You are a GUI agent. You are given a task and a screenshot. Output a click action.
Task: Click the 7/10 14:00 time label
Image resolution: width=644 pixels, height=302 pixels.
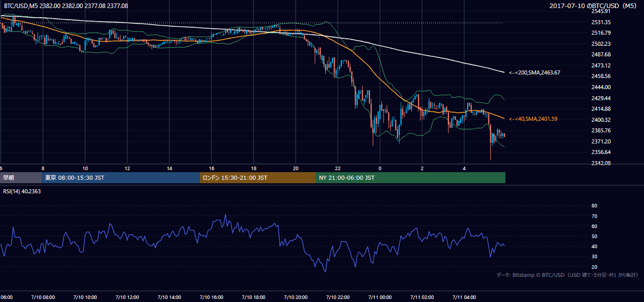click(169, 297)
